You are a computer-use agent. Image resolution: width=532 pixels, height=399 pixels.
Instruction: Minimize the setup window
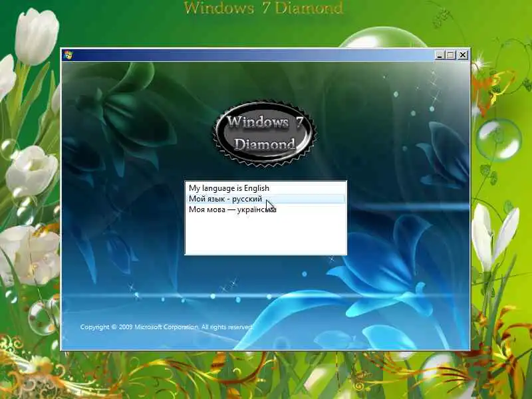click(440, 55)
